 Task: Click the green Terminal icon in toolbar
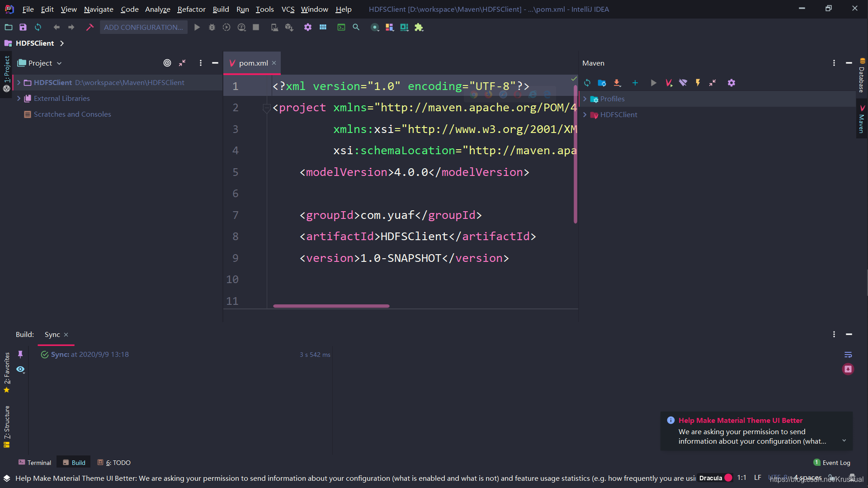tap(341, 27)
